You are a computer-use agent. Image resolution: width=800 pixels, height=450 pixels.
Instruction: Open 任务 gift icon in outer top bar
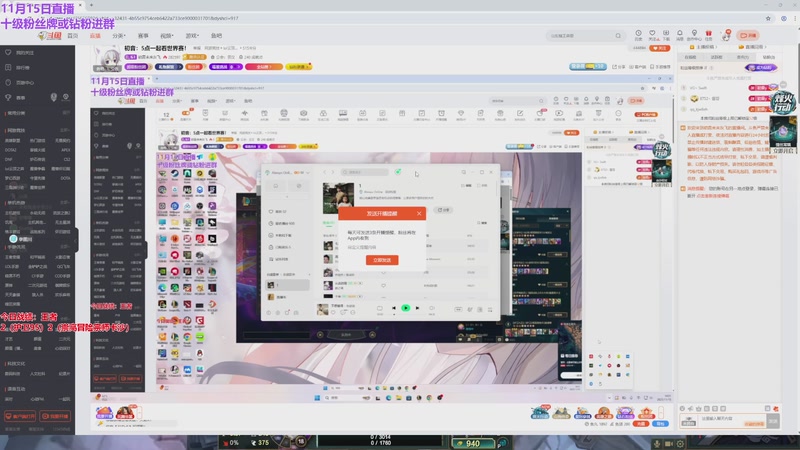(708, 35)
